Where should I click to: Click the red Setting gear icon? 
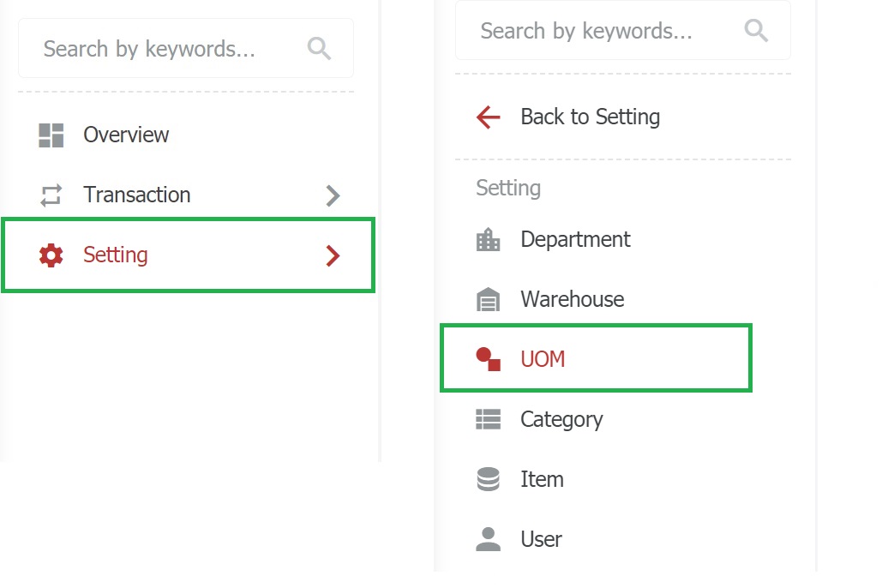[51, 255]
